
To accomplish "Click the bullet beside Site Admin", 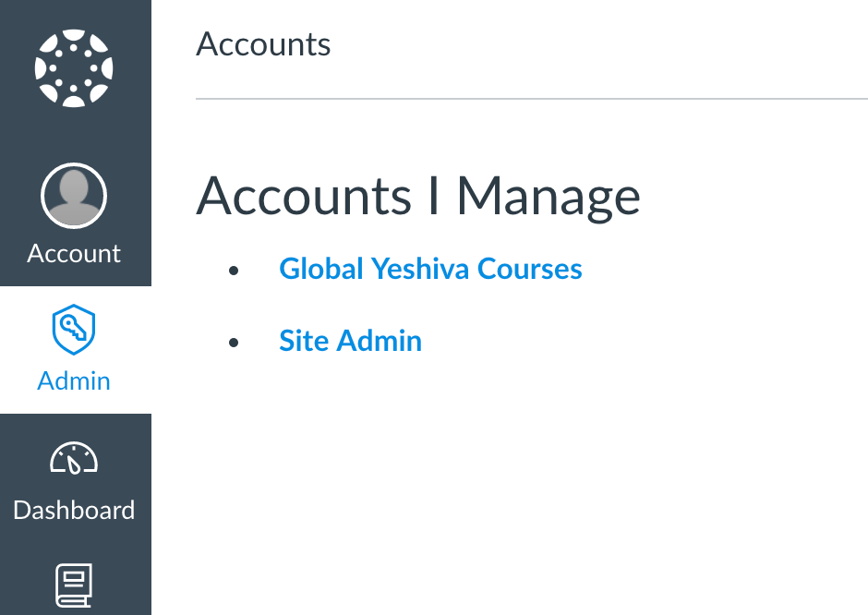I will click(x=234, y=341).
